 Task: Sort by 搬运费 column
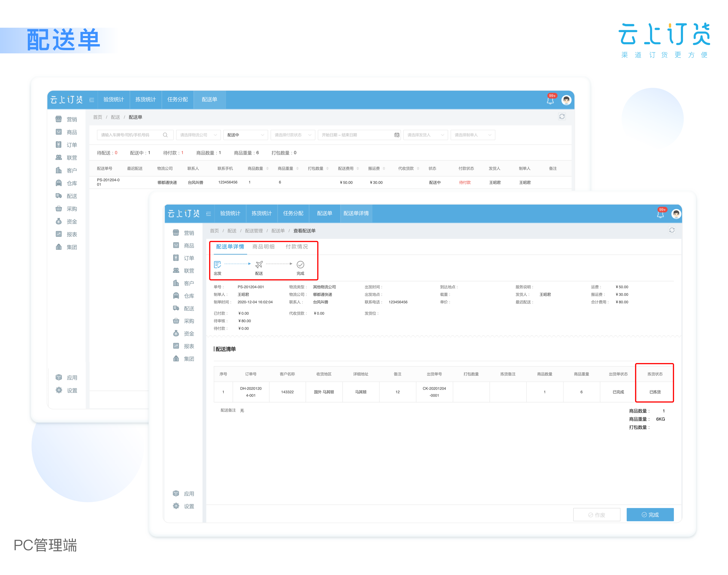point(384,168)
